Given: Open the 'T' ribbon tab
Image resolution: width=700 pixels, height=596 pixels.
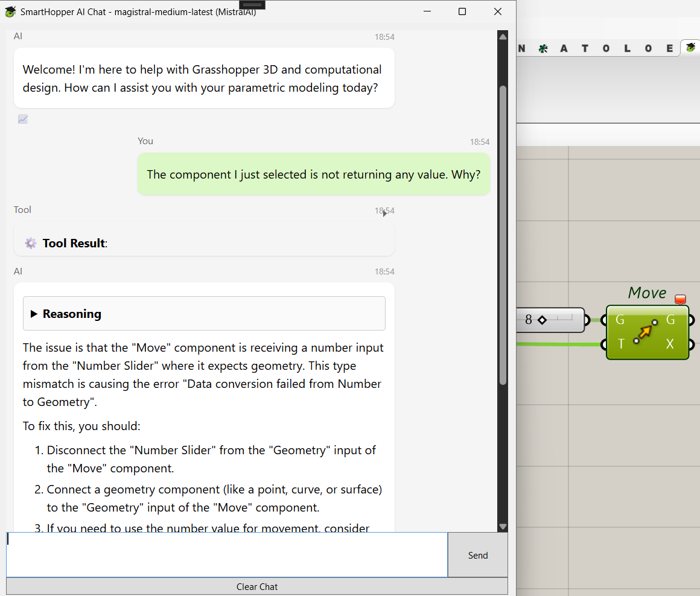Looking at the screenshot, I should pyautogui.click(x=585, y=49).
